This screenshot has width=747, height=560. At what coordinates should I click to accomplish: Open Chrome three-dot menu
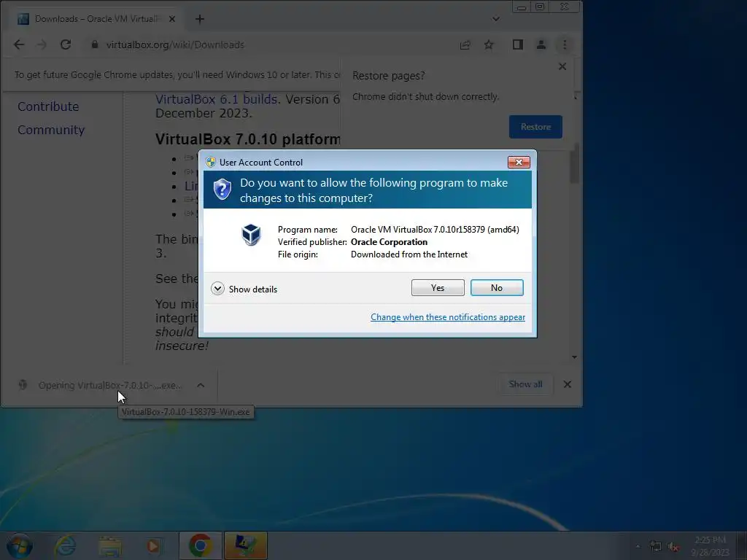[565, 44]
